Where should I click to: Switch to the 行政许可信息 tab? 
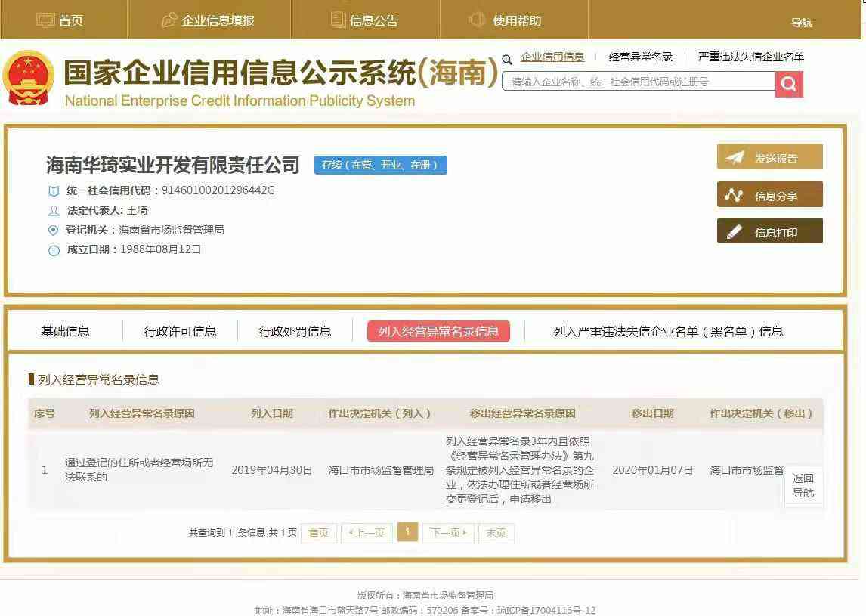point(180,331)
